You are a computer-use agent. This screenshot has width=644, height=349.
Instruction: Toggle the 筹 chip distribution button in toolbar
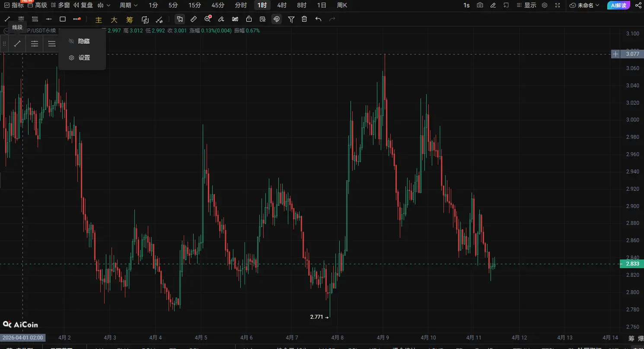click(130, 19)
